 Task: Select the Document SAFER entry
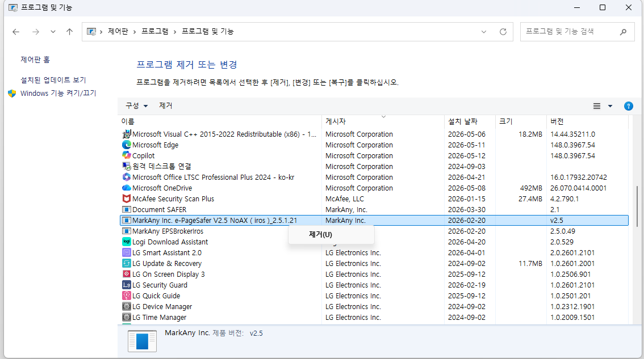[160, 210]
